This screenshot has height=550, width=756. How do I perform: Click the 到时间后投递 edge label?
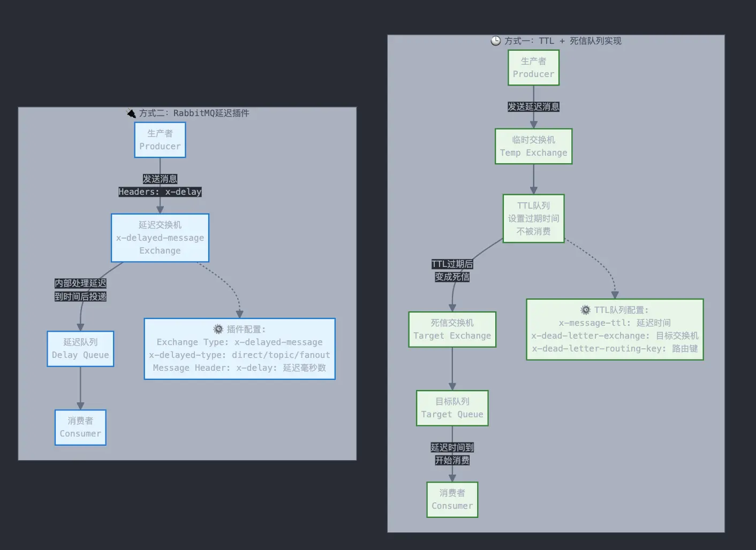[80, 296]
